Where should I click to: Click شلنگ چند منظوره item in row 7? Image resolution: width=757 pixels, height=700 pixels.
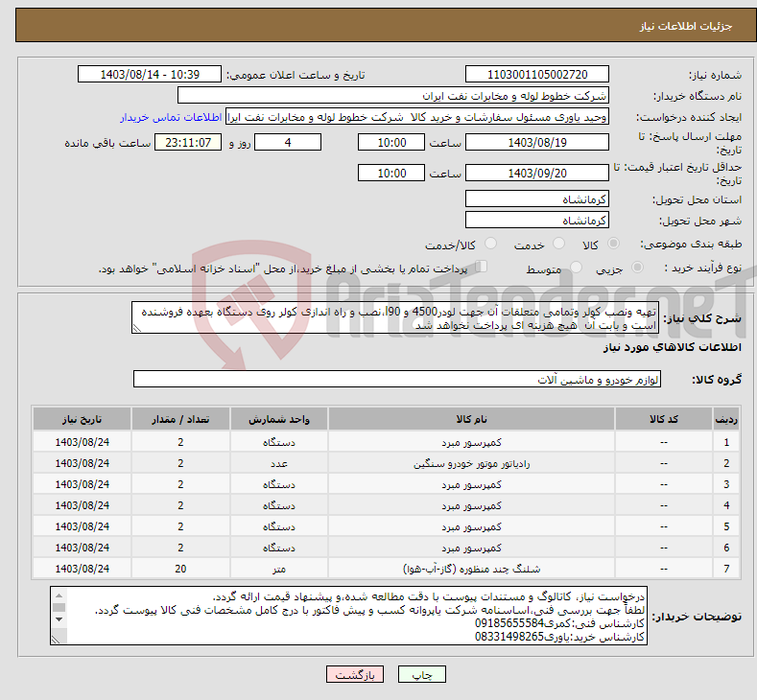click(x=472, y=570)
